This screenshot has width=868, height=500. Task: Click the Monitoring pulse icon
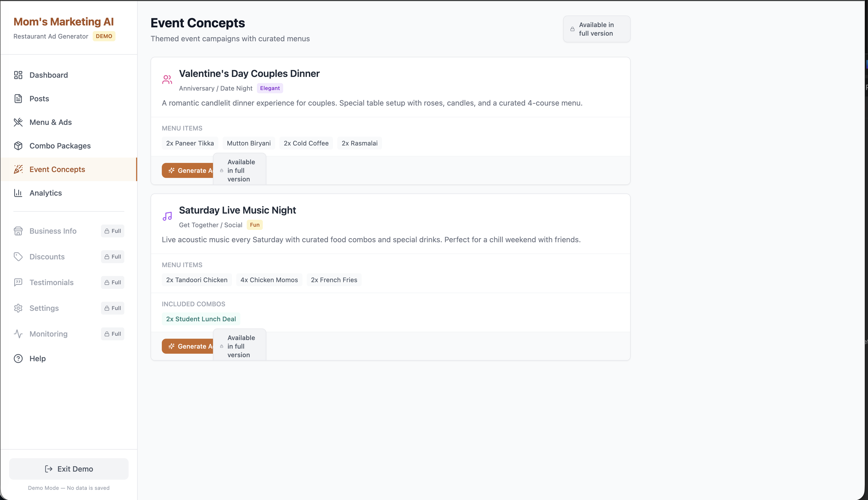[x=18, y=334]
